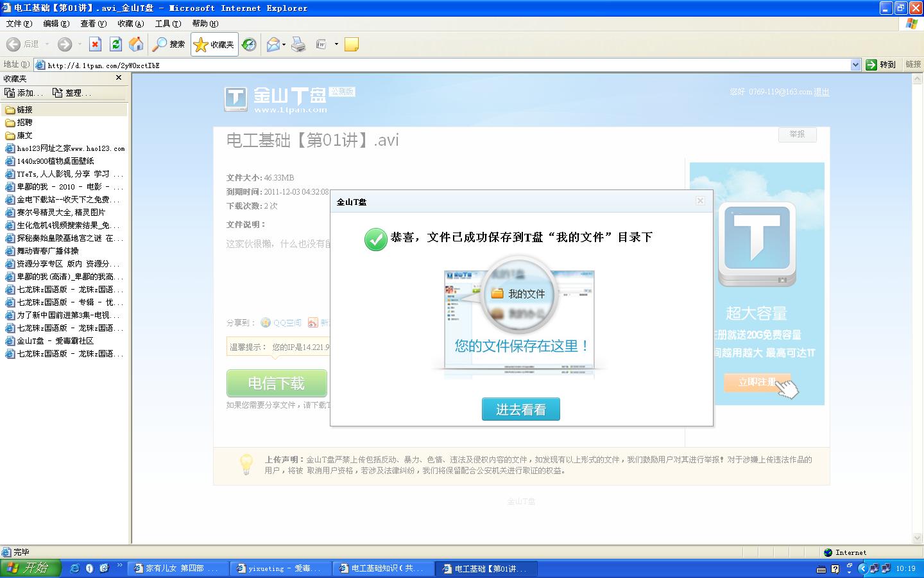The image size is (924, 578).
Task: Switch to the 家有儿女 taskbar window
Action: pyautogui.click(x=176, y=568)
